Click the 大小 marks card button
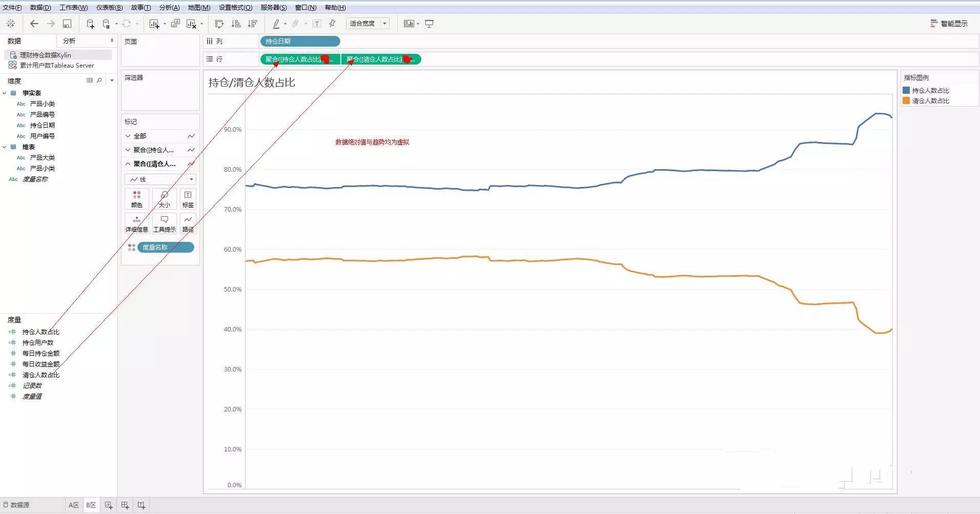 pos(165,199)
